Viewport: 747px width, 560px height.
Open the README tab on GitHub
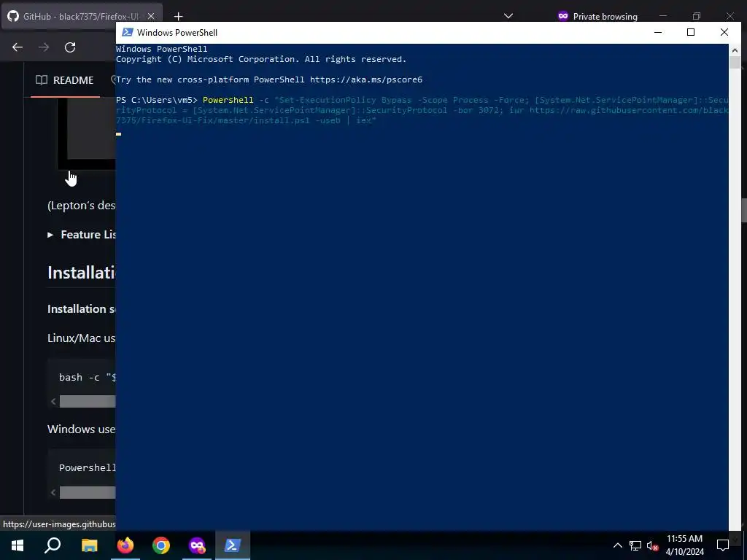pyautogui.click(x=65, y=80)
